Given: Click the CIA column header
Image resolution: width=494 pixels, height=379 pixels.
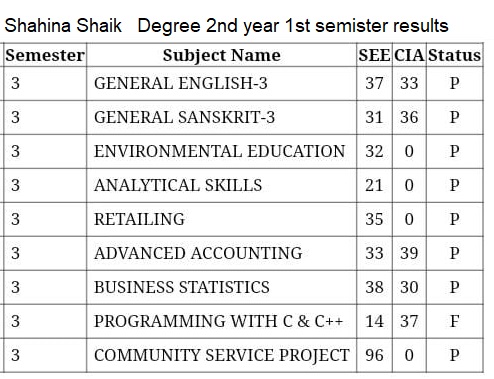Looking at the screenshot, I should [x=409, y=55].
